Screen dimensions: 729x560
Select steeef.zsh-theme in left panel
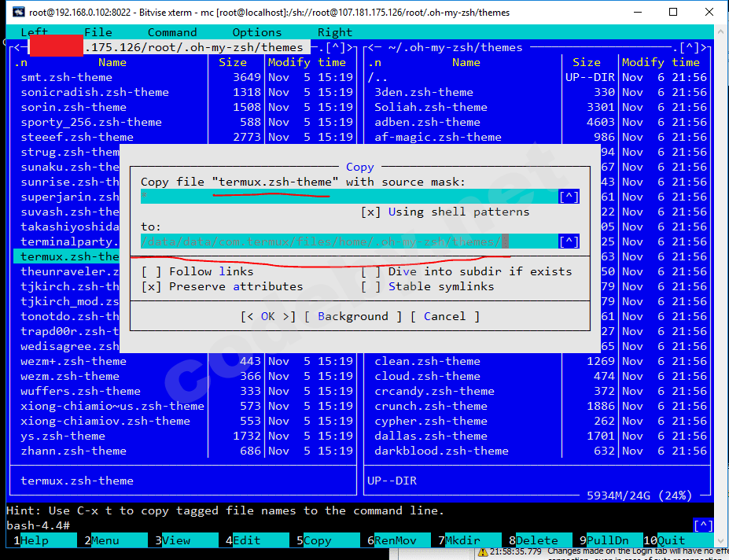click(77, 137)
